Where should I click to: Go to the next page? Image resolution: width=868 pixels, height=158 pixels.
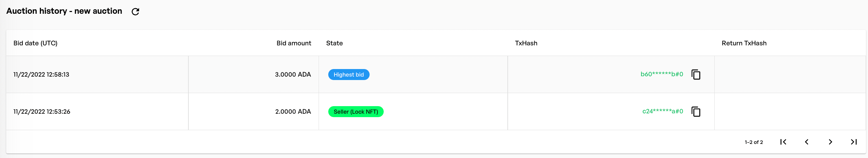(x=830, y=142)
